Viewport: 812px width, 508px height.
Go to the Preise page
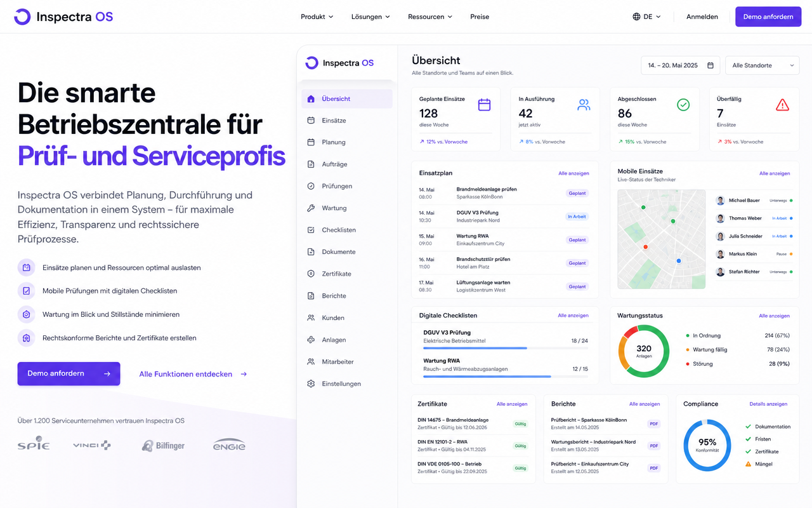(480, 17)
